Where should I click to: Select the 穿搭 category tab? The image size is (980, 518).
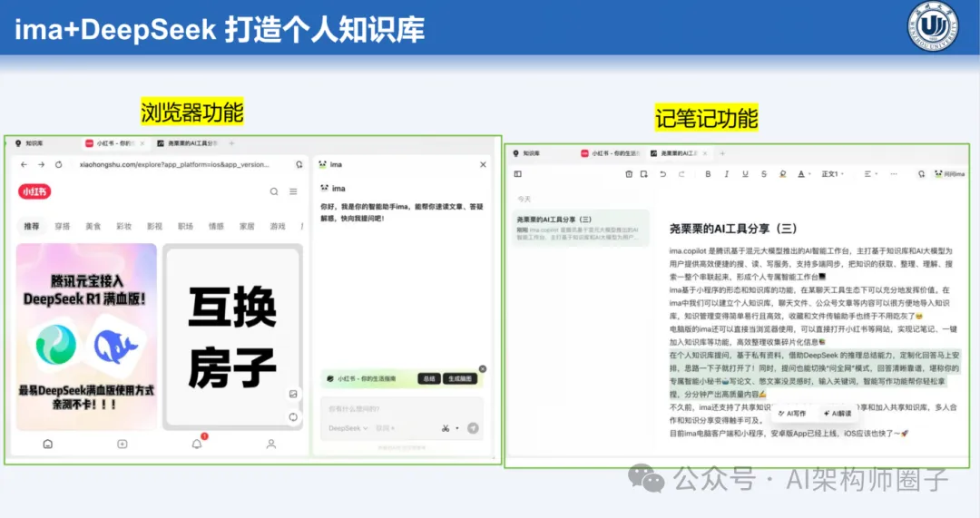[63, 227]
